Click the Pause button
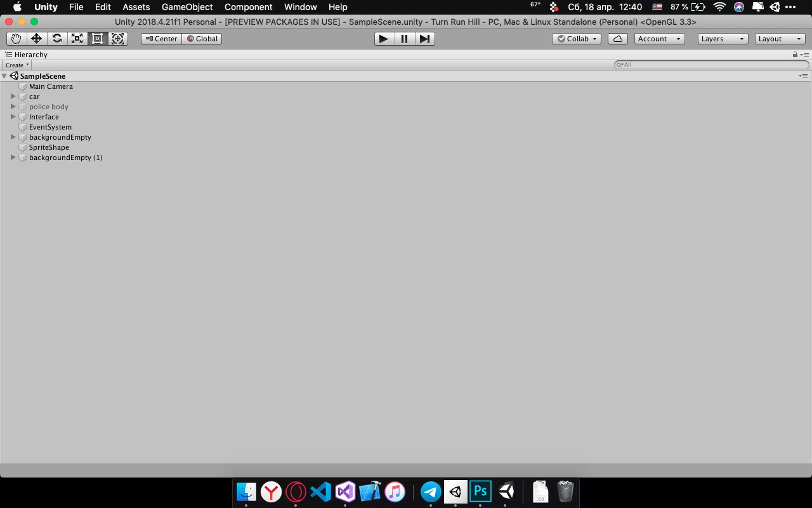Screen dimensions: 812x508 [404, 39]
